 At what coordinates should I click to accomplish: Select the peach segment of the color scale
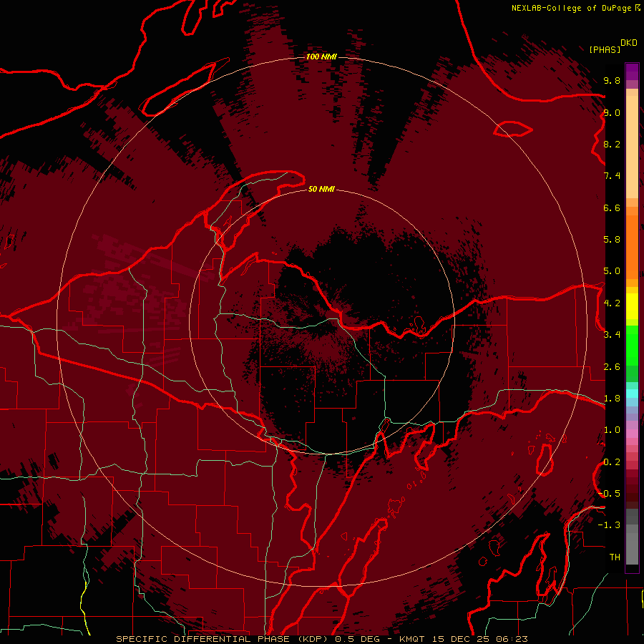632,147
